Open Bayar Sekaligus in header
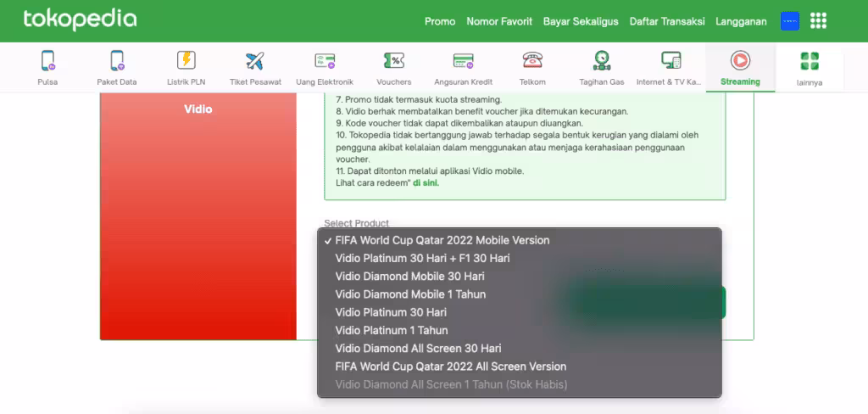 tap(581, 21)
